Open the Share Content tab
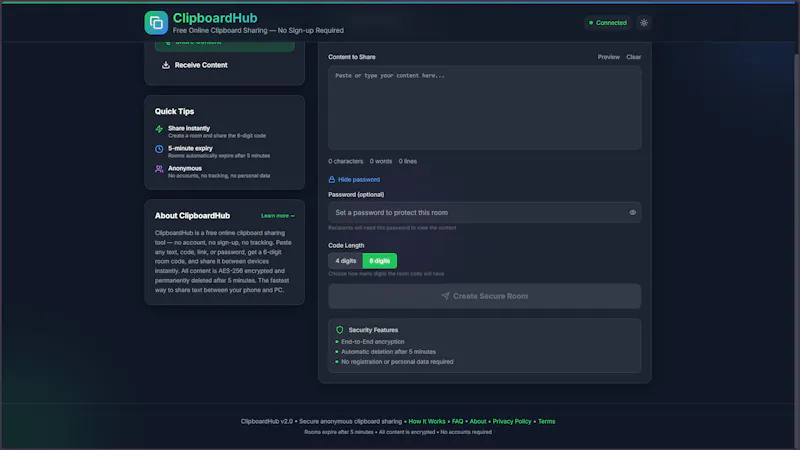Screen dimensions: 800x450 [x=224, y=46]
